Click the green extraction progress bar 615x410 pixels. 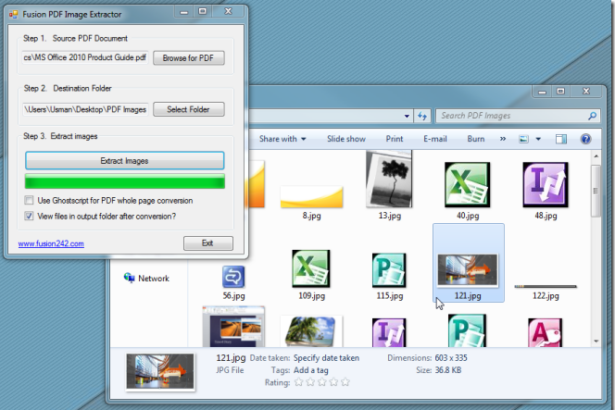pyautogui.click(x=125, y=181)
